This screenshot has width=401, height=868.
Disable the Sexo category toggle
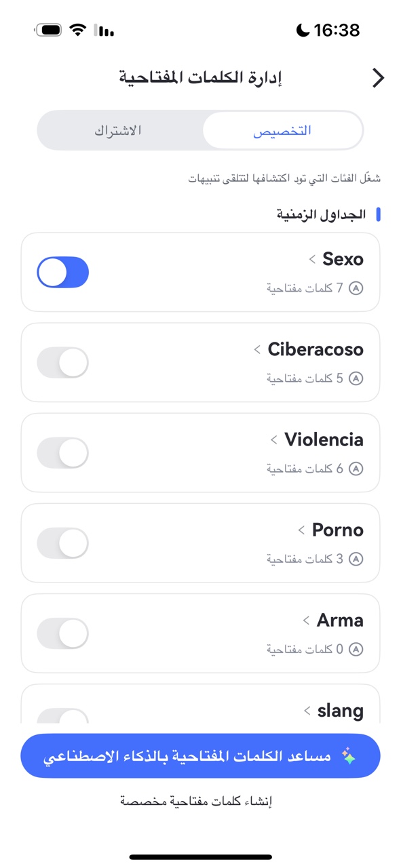[x=62, y=272]
